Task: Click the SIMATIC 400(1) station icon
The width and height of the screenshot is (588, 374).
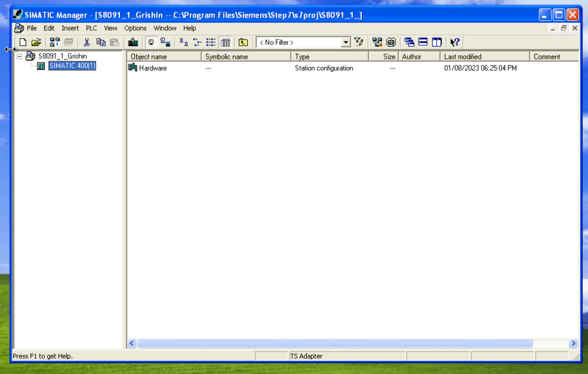Action: [x=41, y=66]
